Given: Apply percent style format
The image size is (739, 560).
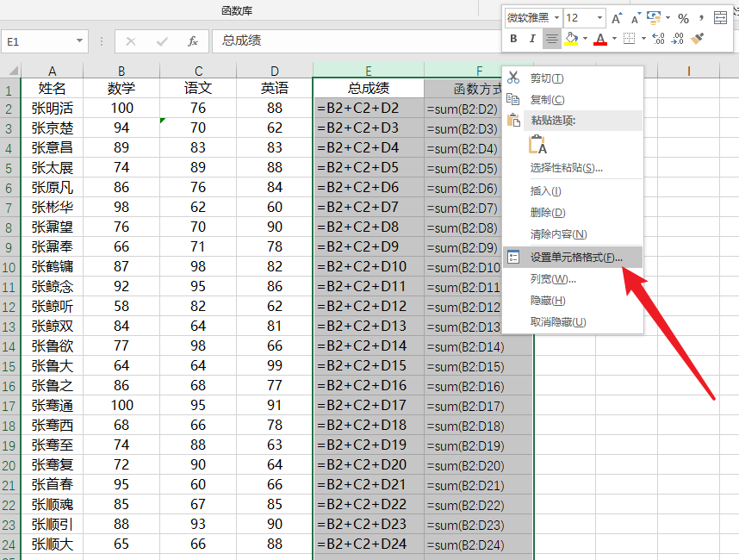Looking at the screenshot, I should (683, 18).
